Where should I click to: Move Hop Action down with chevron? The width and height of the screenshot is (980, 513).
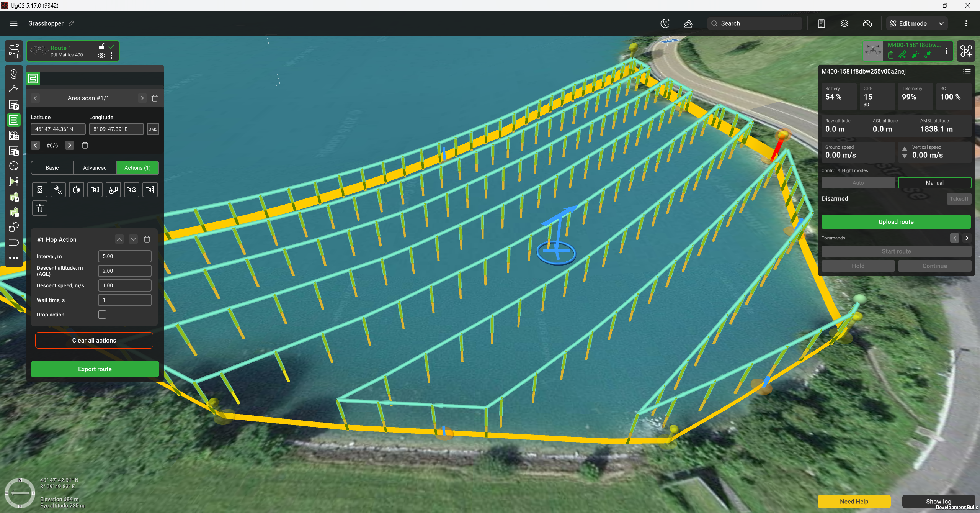133,239
